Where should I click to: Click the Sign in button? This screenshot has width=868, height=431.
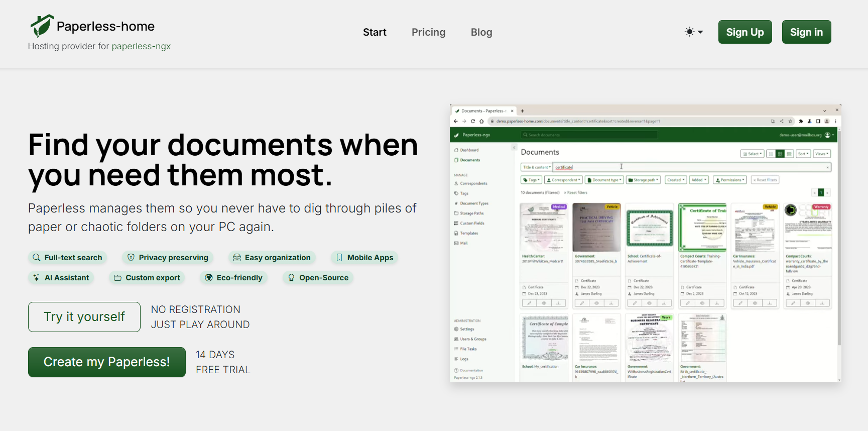pos(806,32)
